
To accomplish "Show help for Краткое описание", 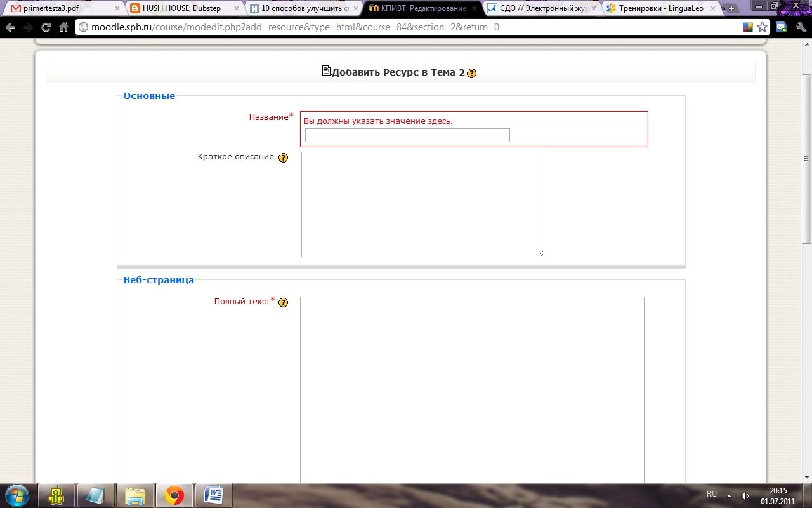I will (283, 157).
